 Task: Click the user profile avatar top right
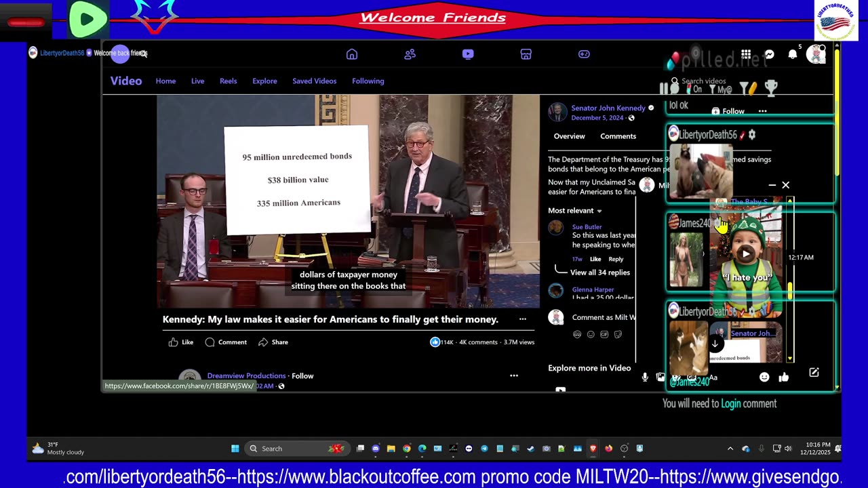[x=816, y=55]
